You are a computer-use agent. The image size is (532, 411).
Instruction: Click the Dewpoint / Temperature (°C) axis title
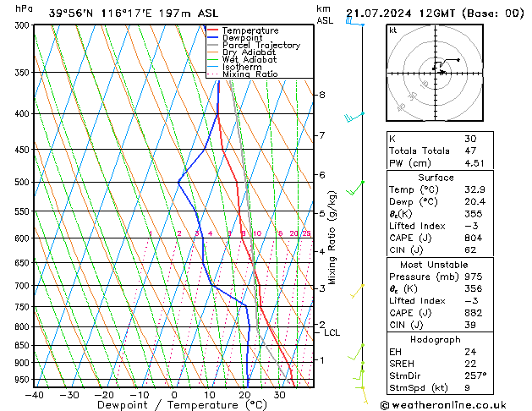point(182,405)
